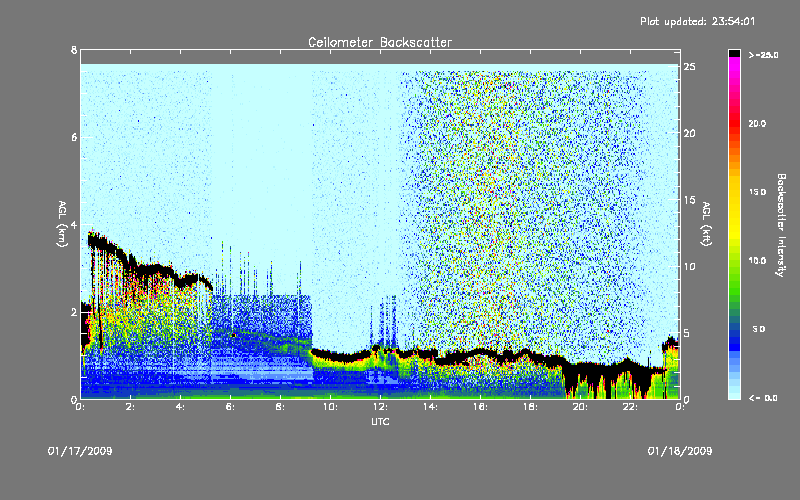The image size is (800, 500).
Task: Click the 20.0 colorbar label
Action: [x=757, y=124]
